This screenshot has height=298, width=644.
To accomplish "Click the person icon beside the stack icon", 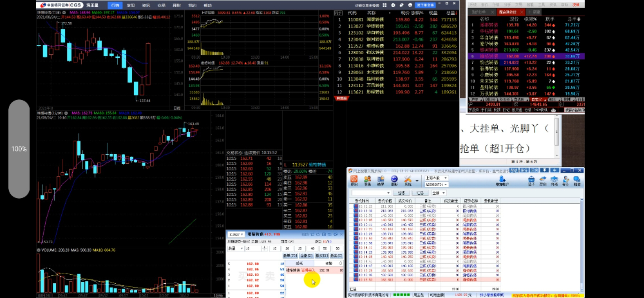I will click(x=566, y=179).
